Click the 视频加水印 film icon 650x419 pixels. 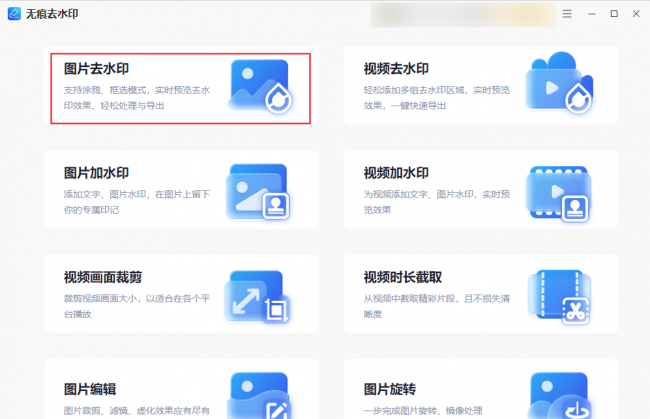point(559,194)
